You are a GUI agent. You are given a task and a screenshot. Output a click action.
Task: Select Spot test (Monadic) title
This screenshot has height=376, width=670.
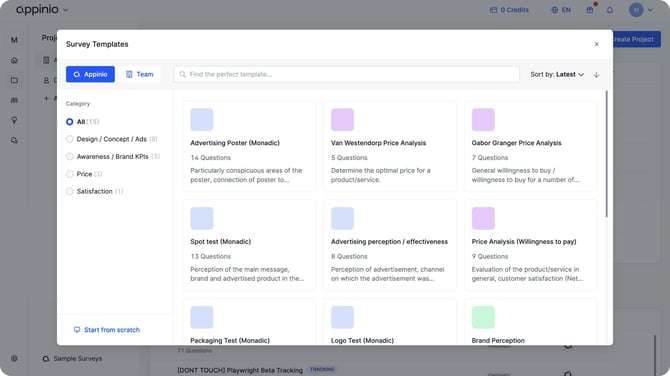click(x=220, y=242)
